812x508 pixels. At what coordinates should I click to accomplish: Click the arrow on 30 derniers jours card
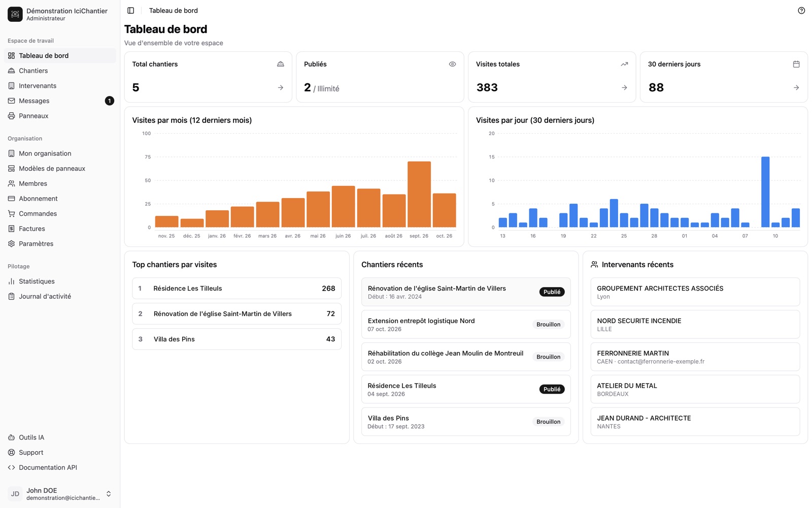coord(796,88)
